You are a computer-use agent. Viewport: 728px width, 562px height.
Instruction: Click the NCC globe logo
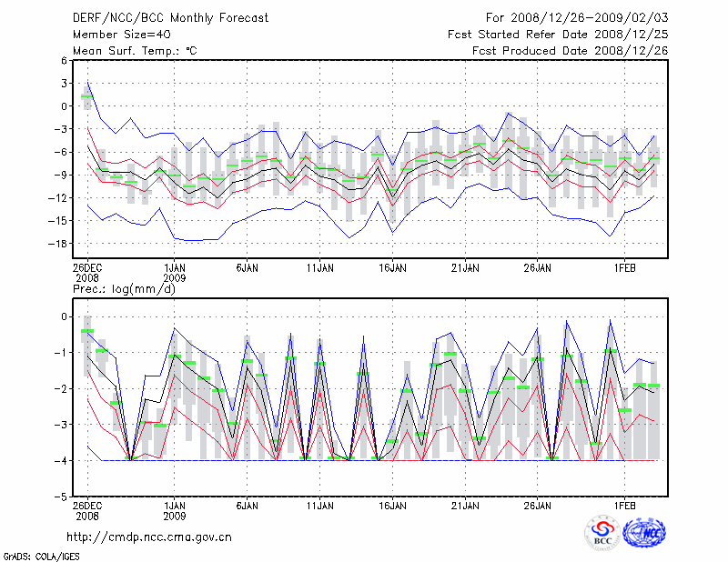click(x=644, y=533)
